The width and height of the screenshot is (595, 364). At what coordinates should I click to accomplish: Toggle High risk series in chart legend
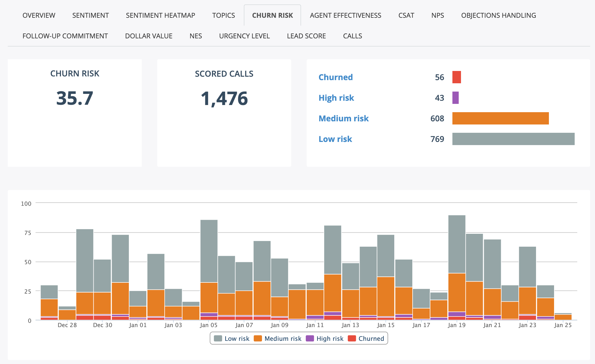(x=325, y=339)
